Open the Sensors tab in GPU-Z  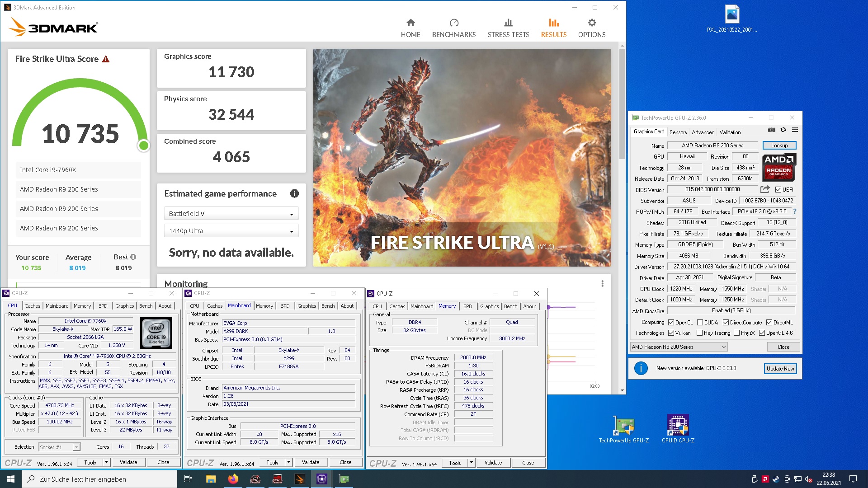(678, 132)
